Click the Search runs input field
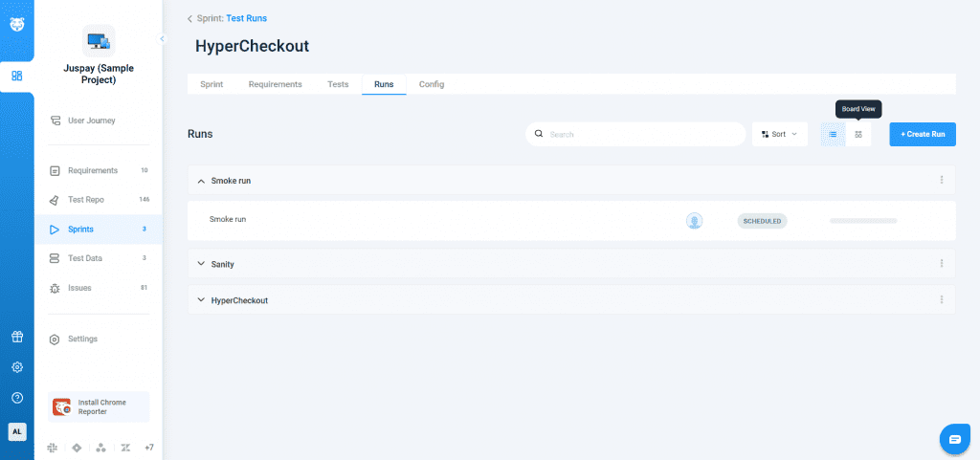Viewport: 980px width, 460px height. tap(641, 135)
